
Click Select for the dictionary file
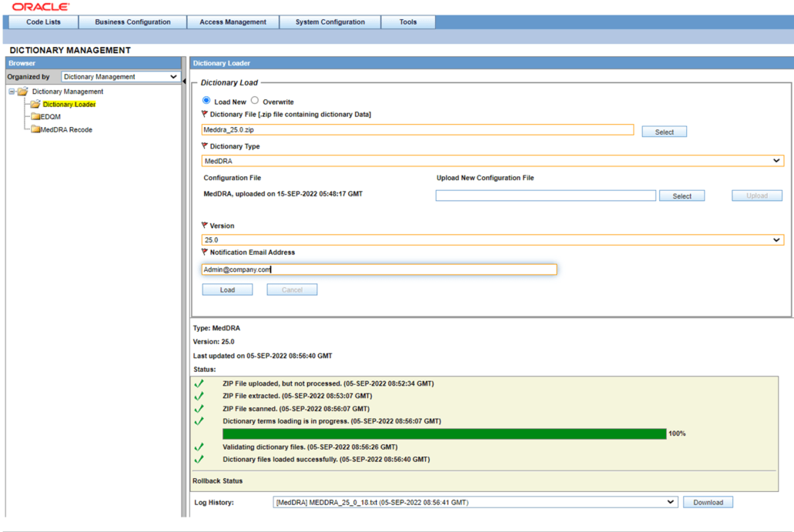665,132
